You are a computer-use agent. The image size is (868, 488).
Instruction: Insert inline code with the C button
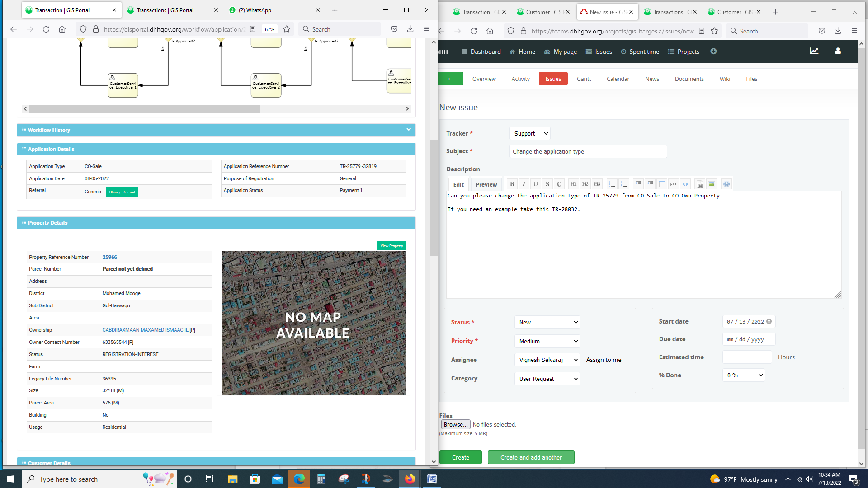[x=559, y=184]
